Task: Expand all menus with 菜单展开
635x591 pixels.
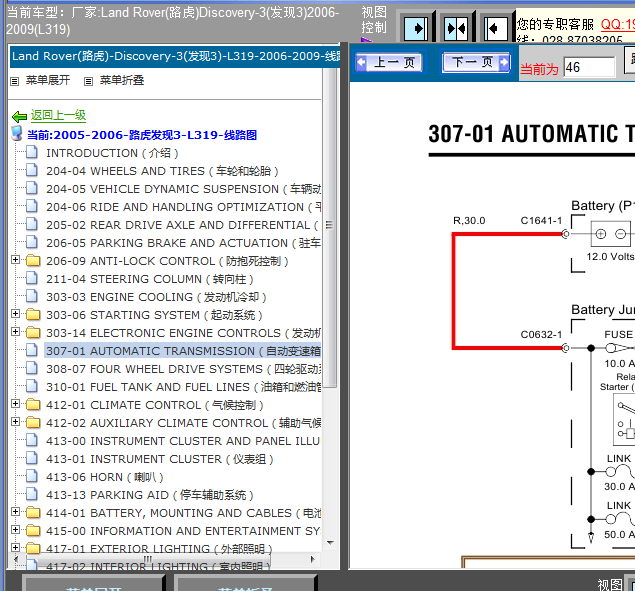Action: [x=48, y=80]
